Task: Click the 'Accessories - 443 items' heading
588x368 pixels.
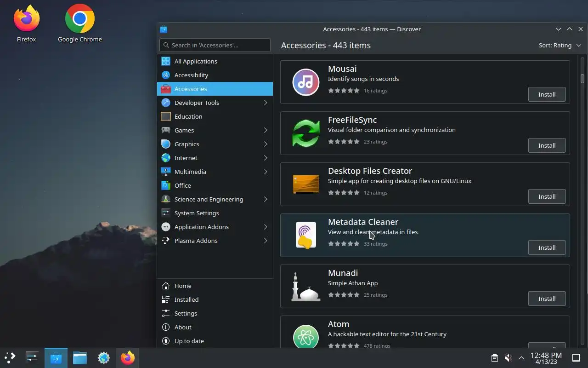Action: pyautogui.click(x=326, y=45)
